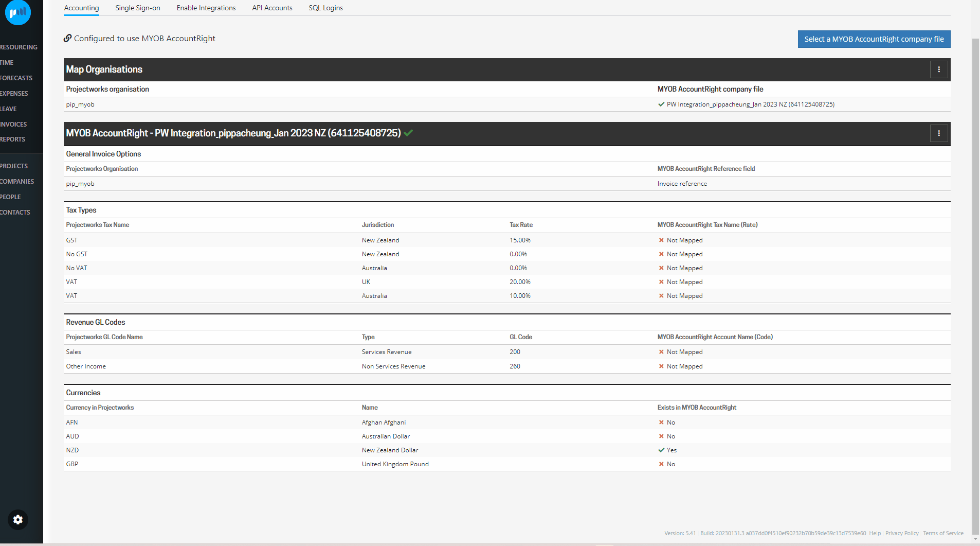Open the pip_myob organisation link
This screenshot has width=980, height=546.
pyautogui.click(x=80, y=104)
